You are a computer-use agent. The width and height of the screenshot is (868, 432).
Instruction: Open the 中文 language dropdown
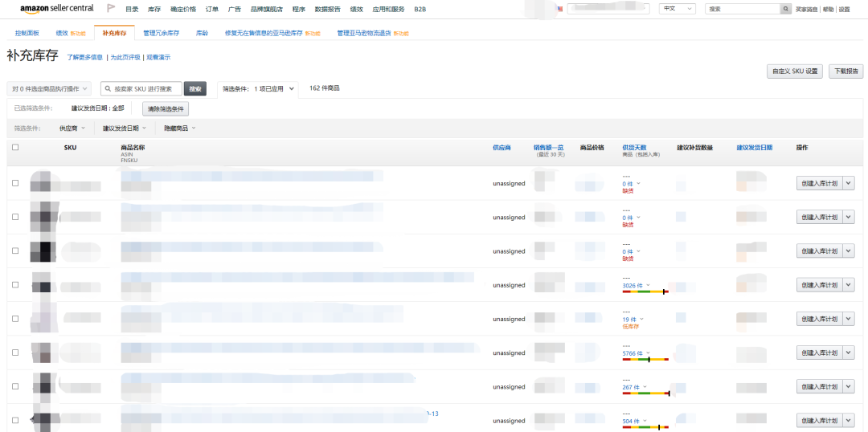[678, 9]
